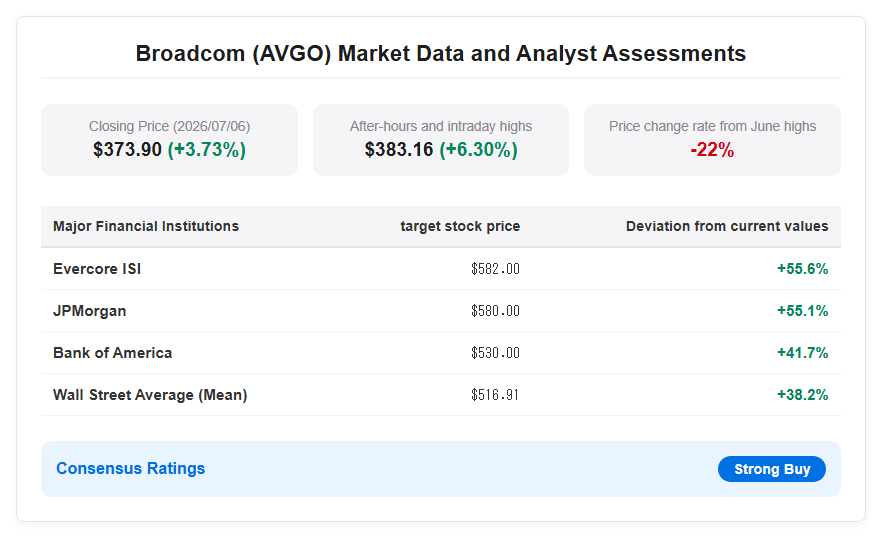Click the Consensus Ratings label
The width and height of the screenshot is (882, 539).
pyautogui.click(x=130, y=468)
